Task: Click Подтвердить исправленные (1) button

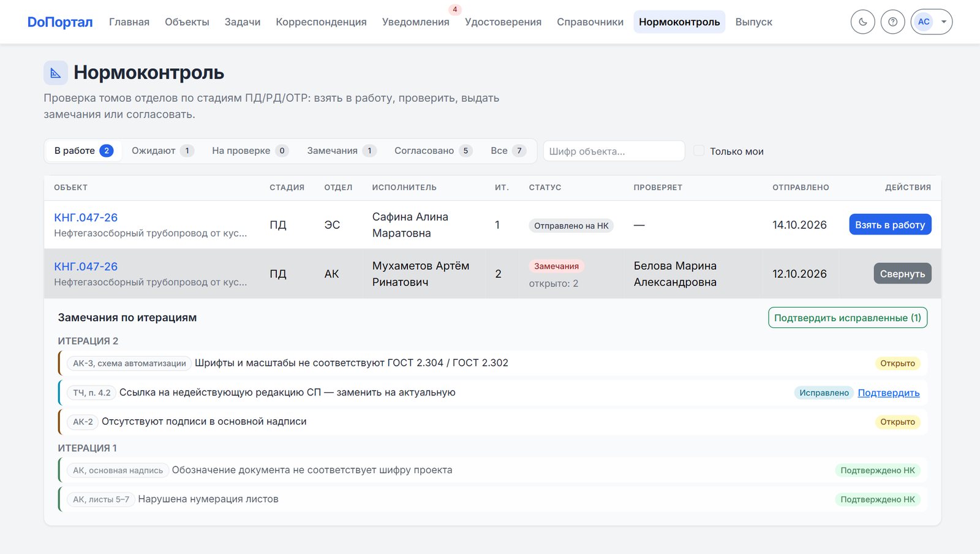Action: tap(848, 317)
